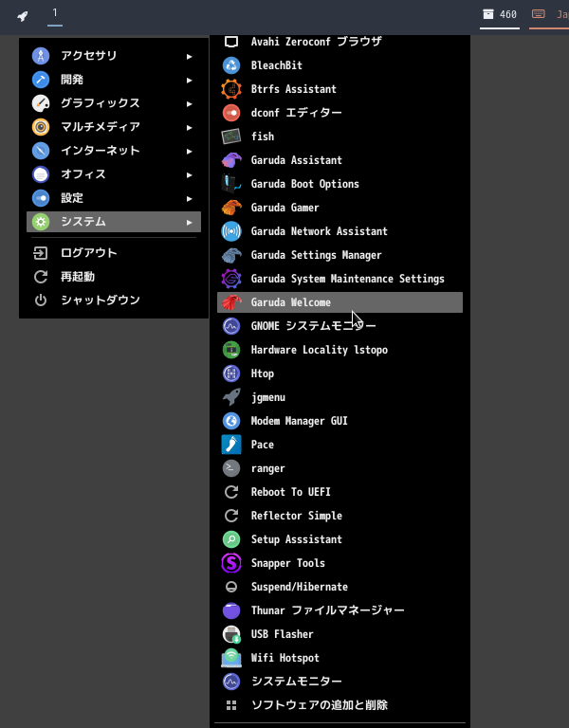Click the Garuda System Maintenance Settings icon

click(231, 279)
